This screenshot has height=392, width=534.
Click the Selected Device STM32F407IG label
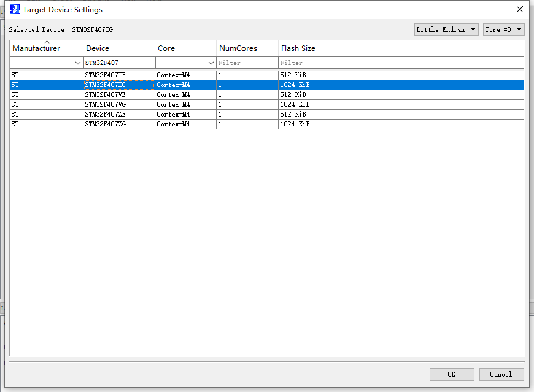coord(61,29)
